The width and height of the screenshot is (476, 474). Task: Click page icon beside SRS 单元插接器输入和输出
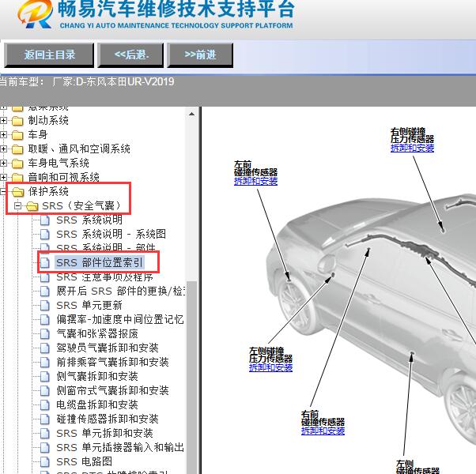pyautogui.click(x=45, y=448)
